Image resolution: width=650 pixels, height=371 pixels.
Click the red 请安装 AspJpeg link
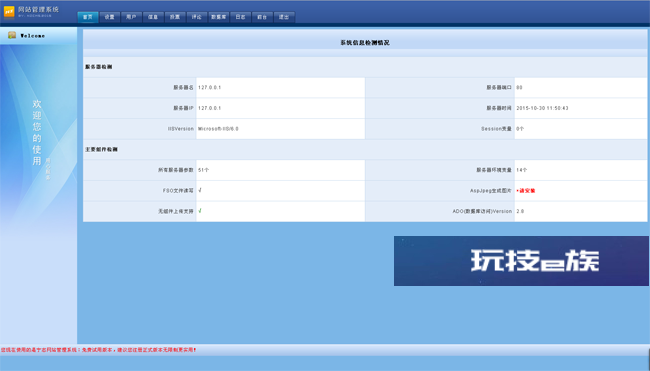point(526,191)
